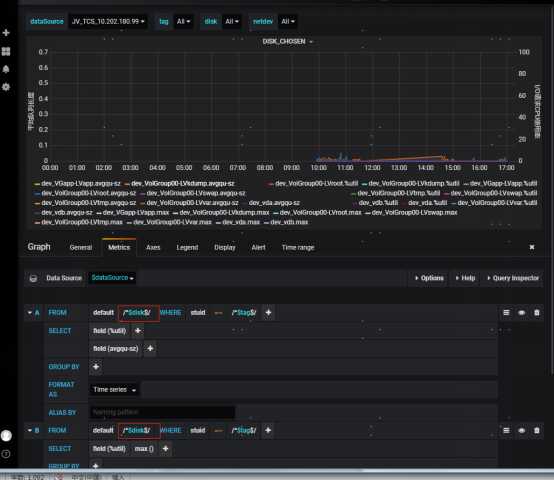Viewport: 554px width, 480px height.
Task: Expand the Options section button
Action: pyautogui.click(x=429, y=278)
